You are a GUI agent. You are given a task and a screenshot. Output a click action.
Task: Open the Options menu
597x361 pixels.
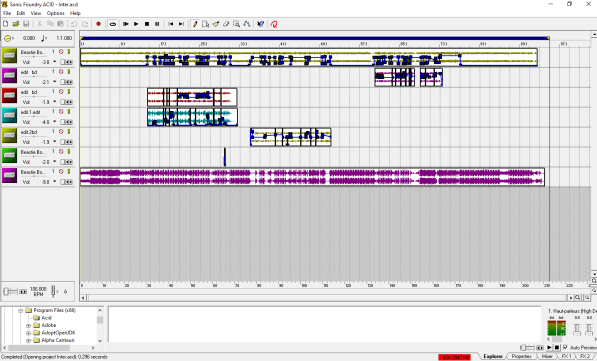[x=56, y=13]
